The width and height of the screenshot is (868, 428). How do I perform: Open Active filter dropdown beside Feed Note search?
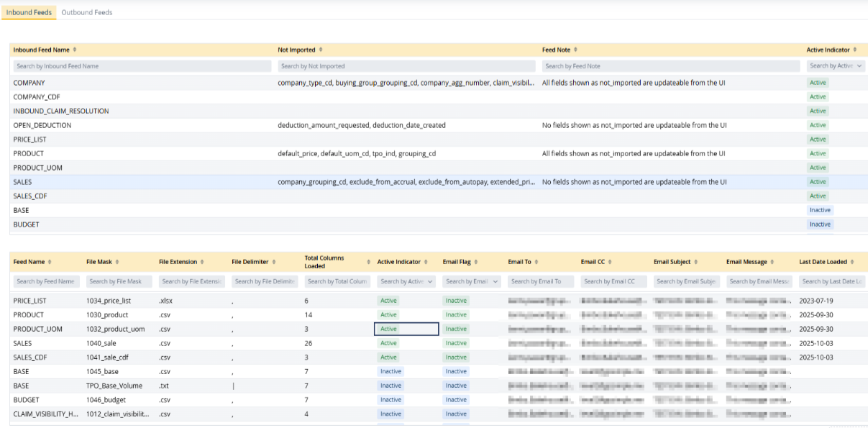[x=836, y=66]
